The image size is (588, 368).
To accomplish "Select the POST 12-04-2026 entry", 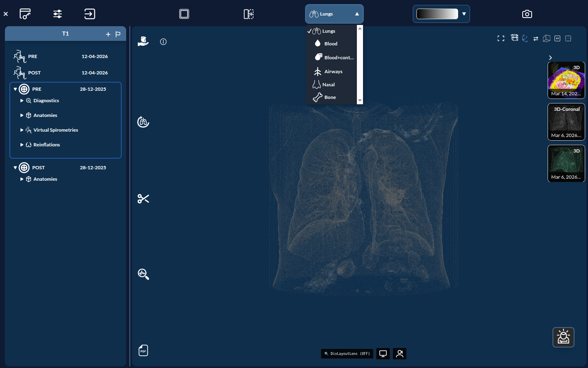I will (x=65, y=73).
